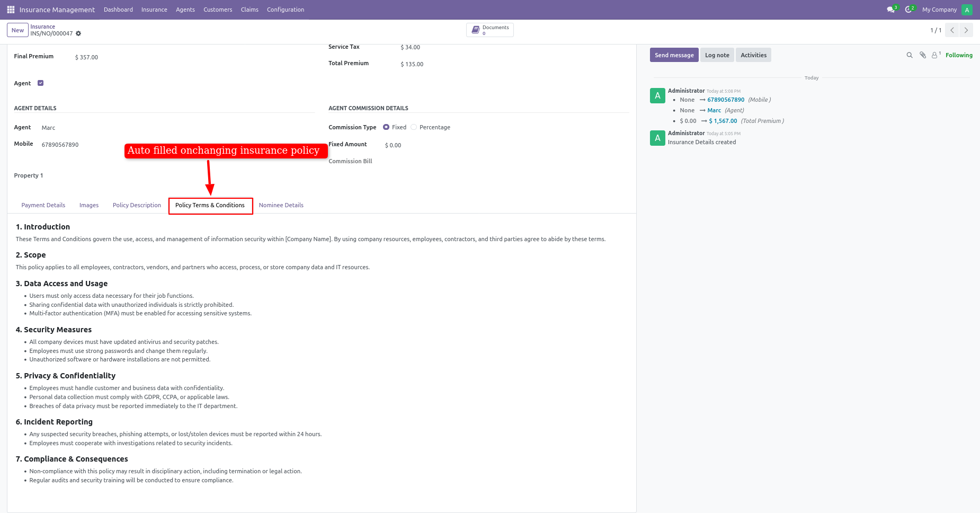The width and height of the screenshot is (980, 513).
Task: Open the user avatar menu
Action: click(x=967, y=10)
